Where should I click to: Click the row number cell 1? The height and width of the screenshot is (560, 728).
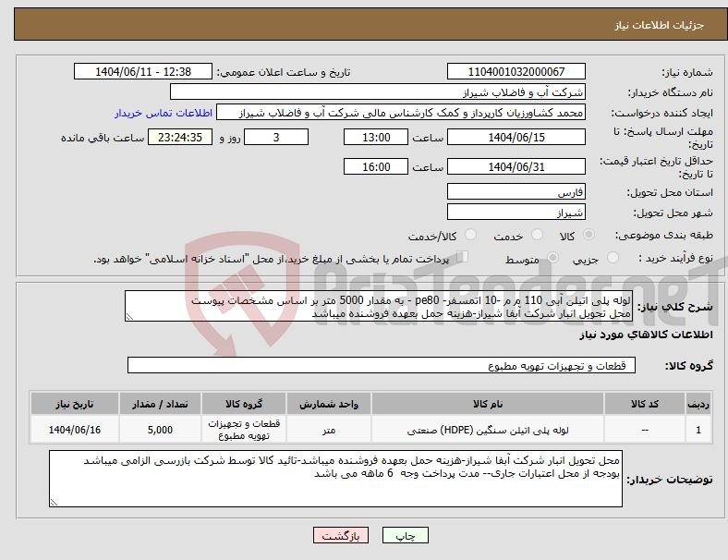698,430
